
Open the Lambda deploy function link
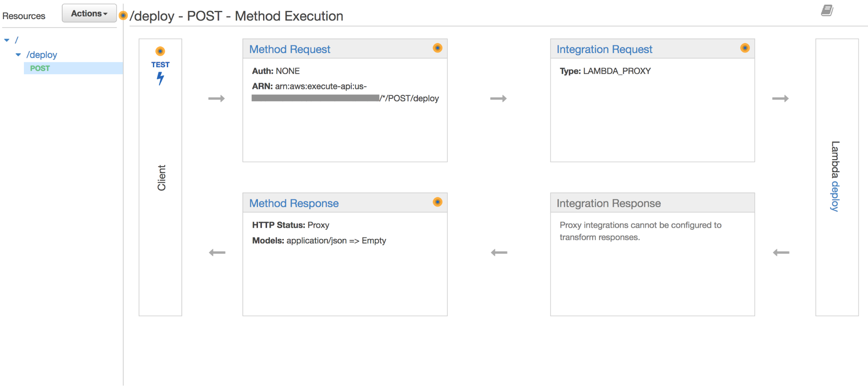[835, 196]
